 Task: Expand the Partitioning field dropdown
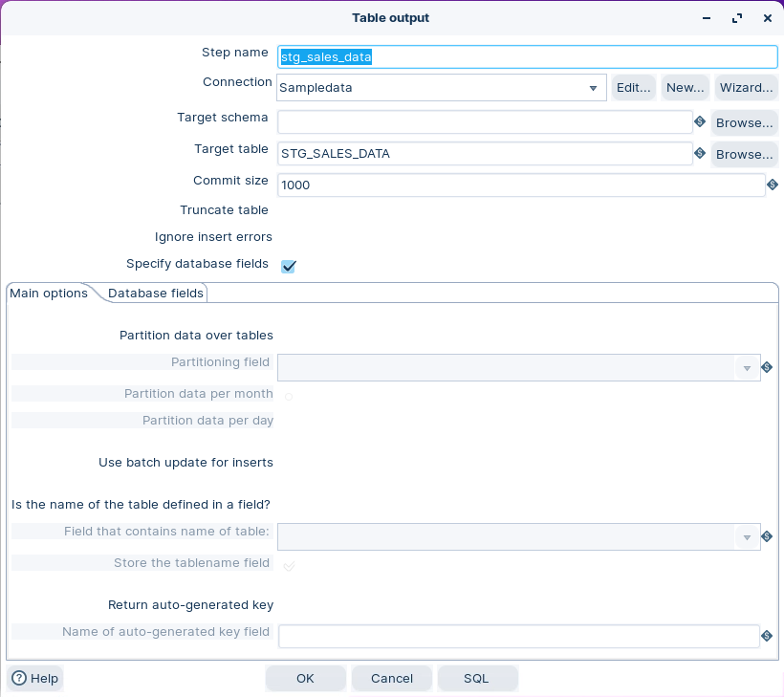747,368
